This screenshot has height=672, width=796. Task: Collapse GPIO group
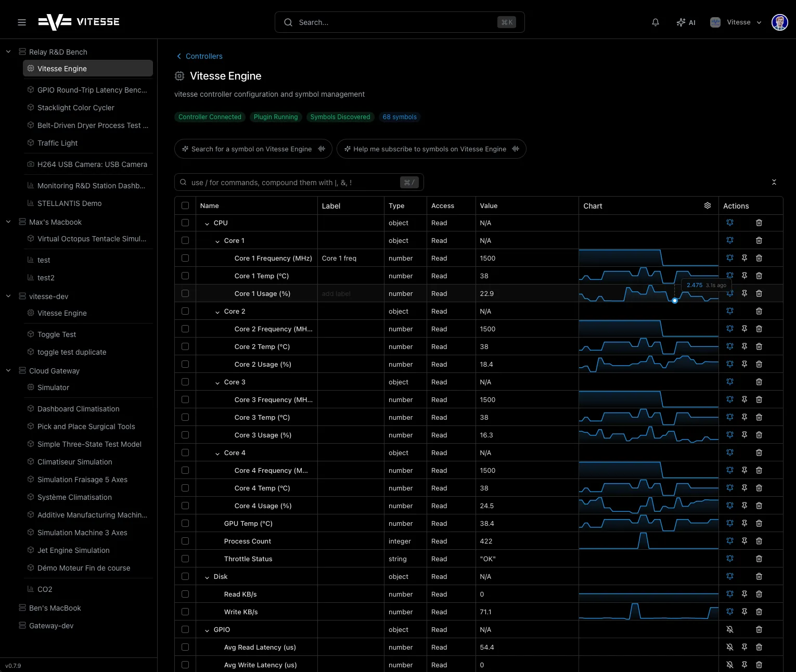point(207,630)
